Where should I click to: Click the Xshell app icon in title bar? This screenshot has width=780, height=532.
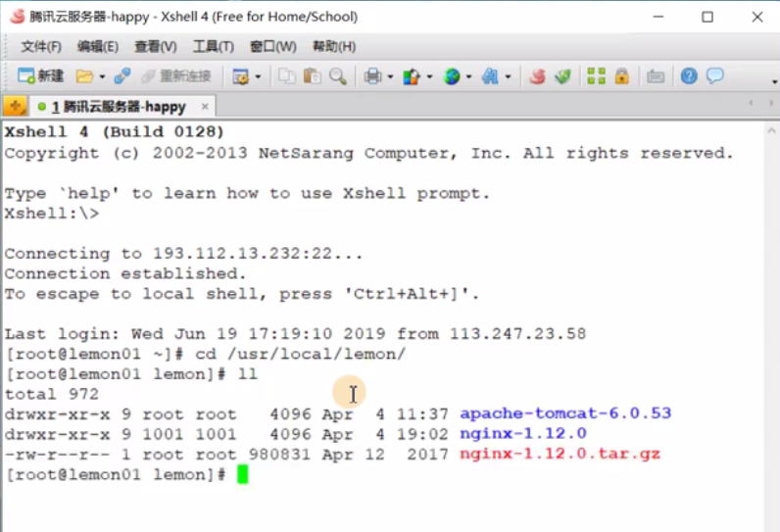pyautogui.click(x=17, y=17)
